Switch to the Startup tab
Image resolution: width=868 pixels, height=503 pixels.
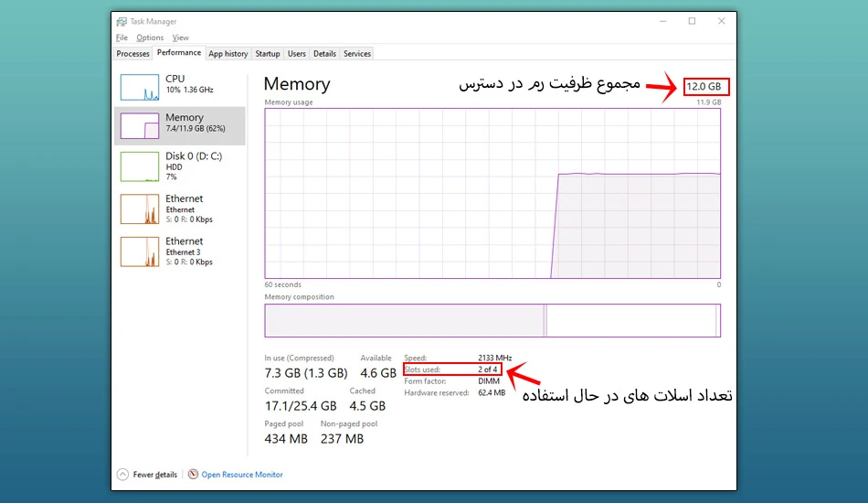(268, 54)
